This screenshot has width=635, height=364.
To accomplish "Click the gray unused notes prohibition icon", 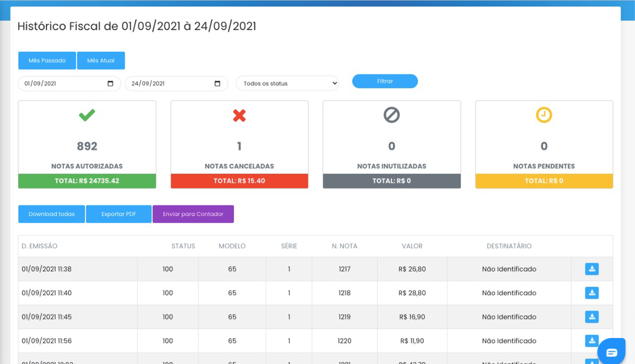I will [391, 115].
